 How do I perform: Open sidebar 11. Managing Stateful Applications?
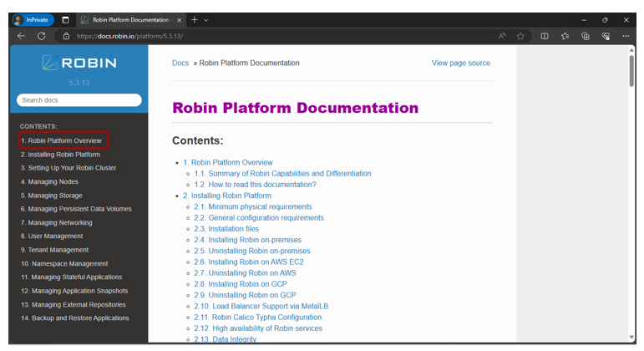[x=72, y=277]
